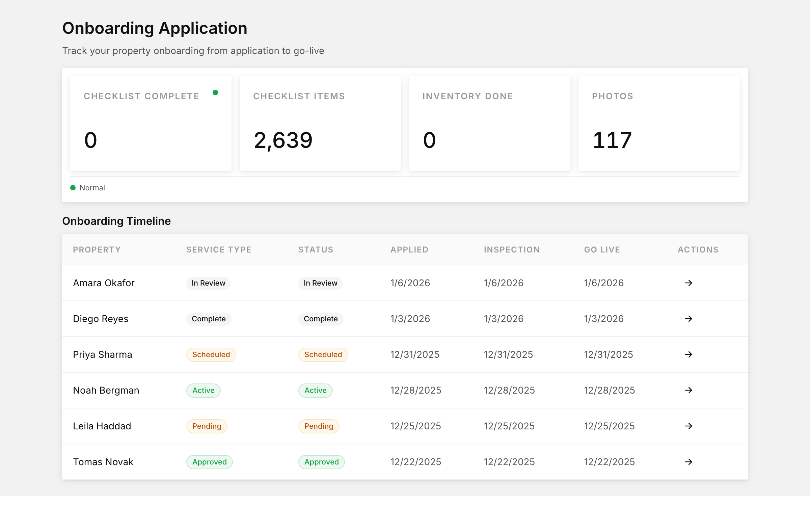Click green Normal legend dot
Viewport: 810px width, 532px height.
(73, 188)
